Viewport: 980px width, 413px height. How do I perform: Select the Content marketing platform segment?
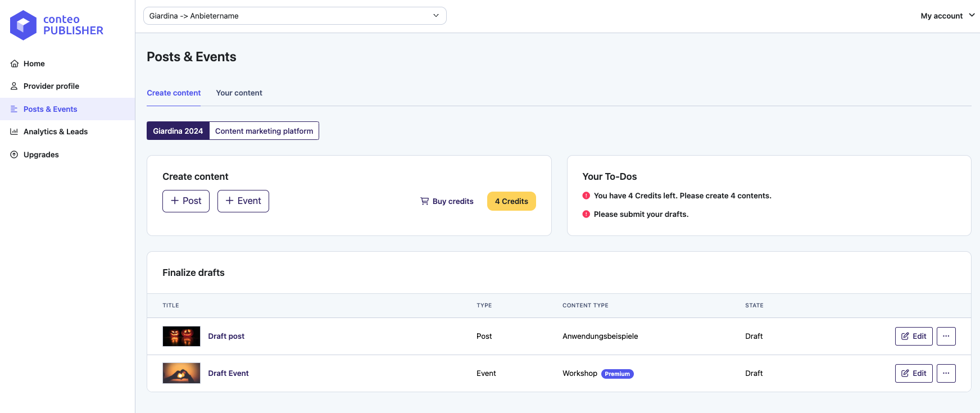(x=264, y=131)
